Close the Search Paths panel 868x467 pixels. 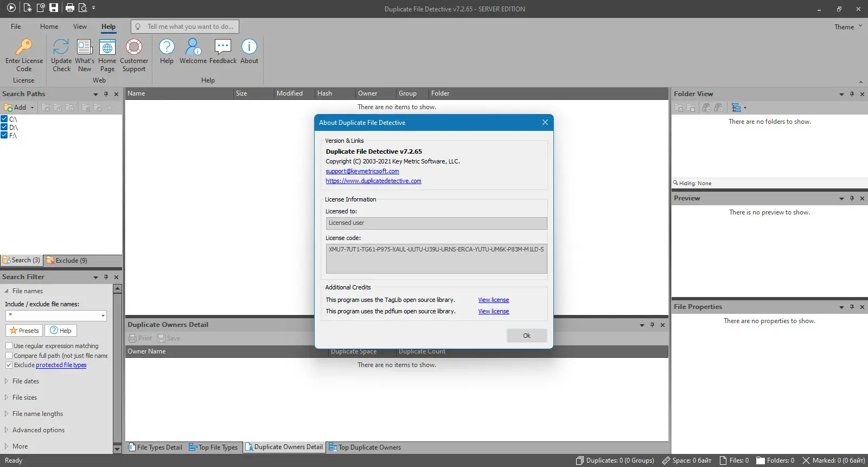pyautogui.click(x=116, y=94)
